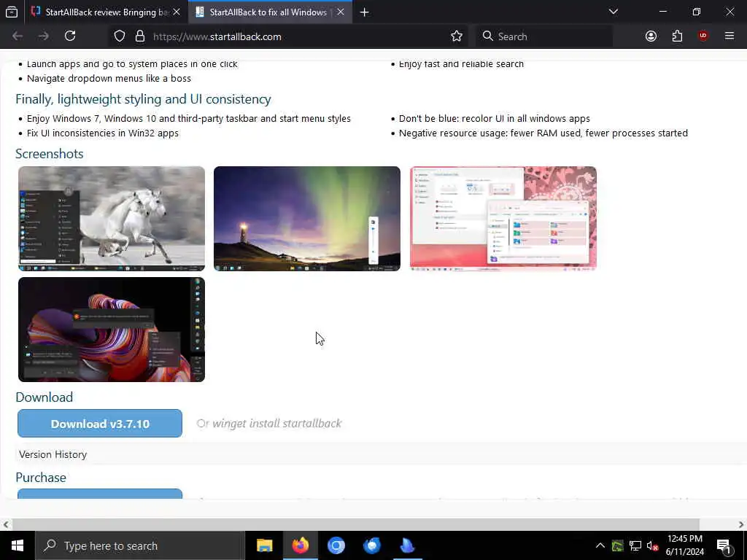
Task: Click 'Finally, lightweight styling and UI consistency' heading
Action: (x=144, y=99)
